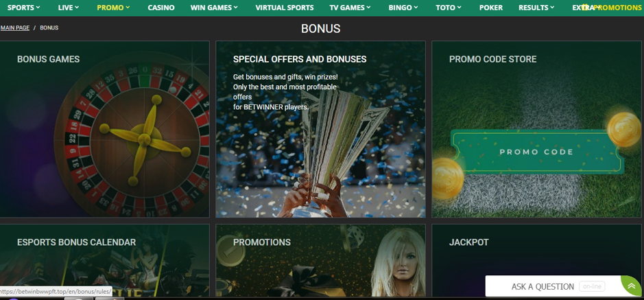Screen dimensions: 644x300
Task: Click the gold cup icon beside Promotions
Action: 585,8
